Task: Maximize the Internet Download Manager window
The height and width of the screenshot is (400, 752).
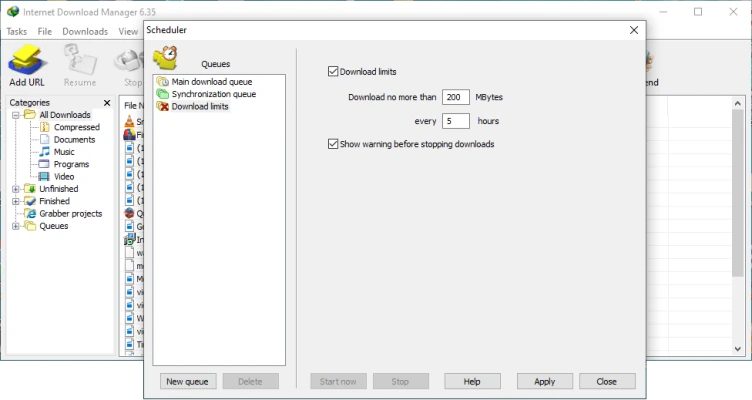Action: pyautogui.click(x=698, y=12)
